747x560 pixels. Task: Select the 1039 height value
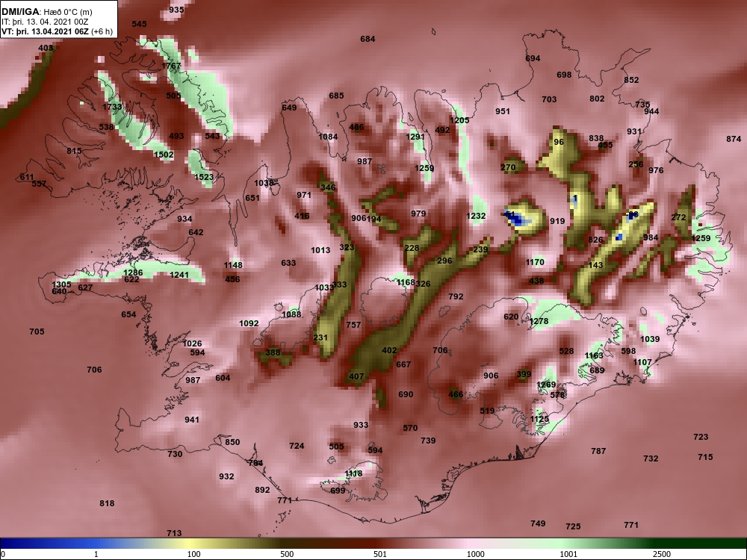(650, 338)
